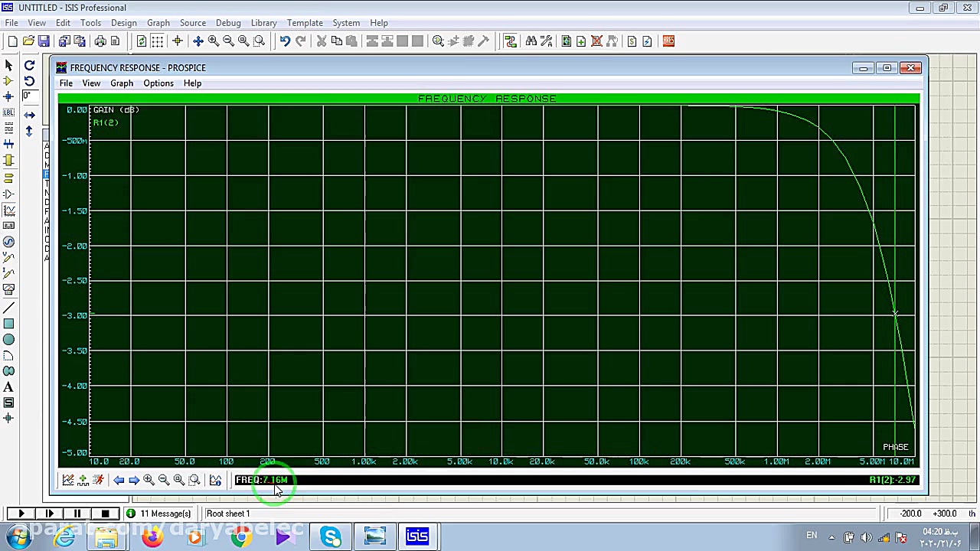This screenshot has width=980, height=551.
Task: Select the circle drawing tool
Action: coord(8,340)
